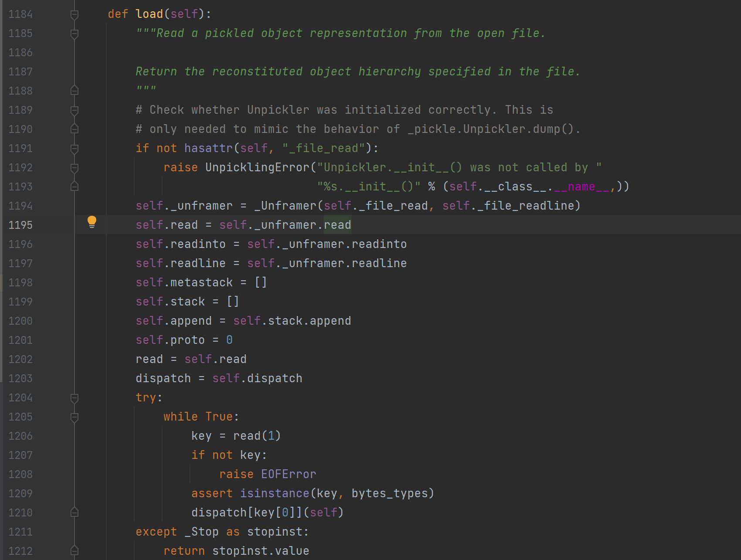Collapse the if hasattr block line 1191

[74, 149]
